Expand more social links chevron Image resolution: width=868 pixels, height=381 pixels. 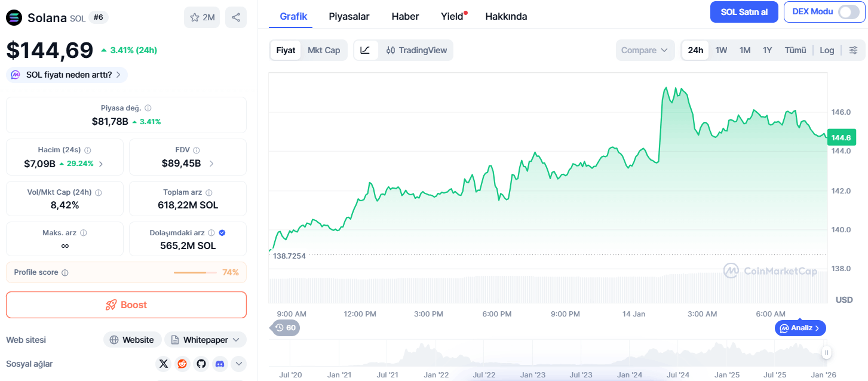(x=238, y=363)
